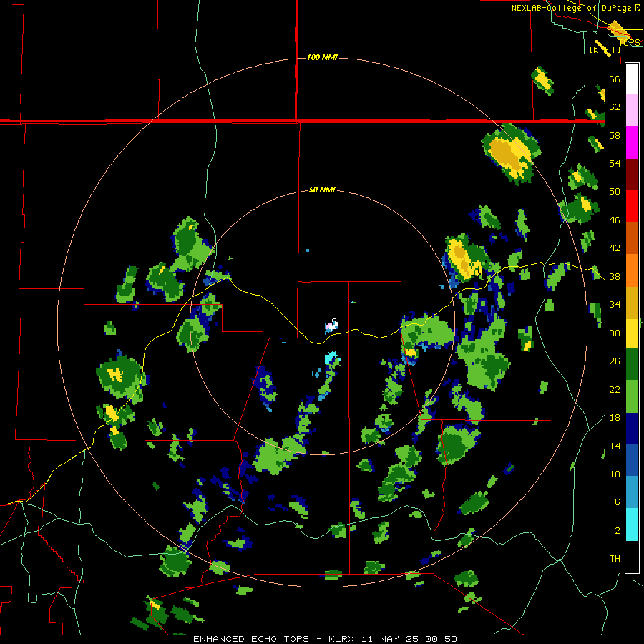Click the dark red legend swatch

click(632, 174)
